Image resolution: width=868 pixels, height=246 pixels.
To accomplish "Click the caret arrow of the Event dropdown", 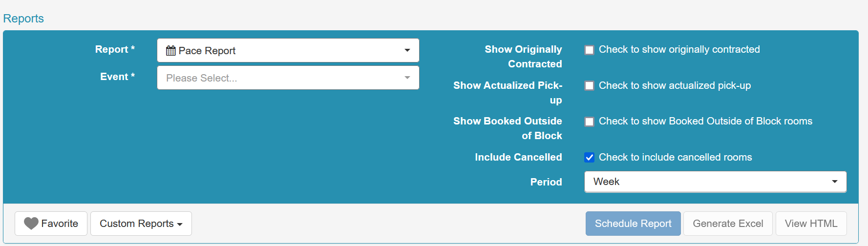I will pos(407,78).
